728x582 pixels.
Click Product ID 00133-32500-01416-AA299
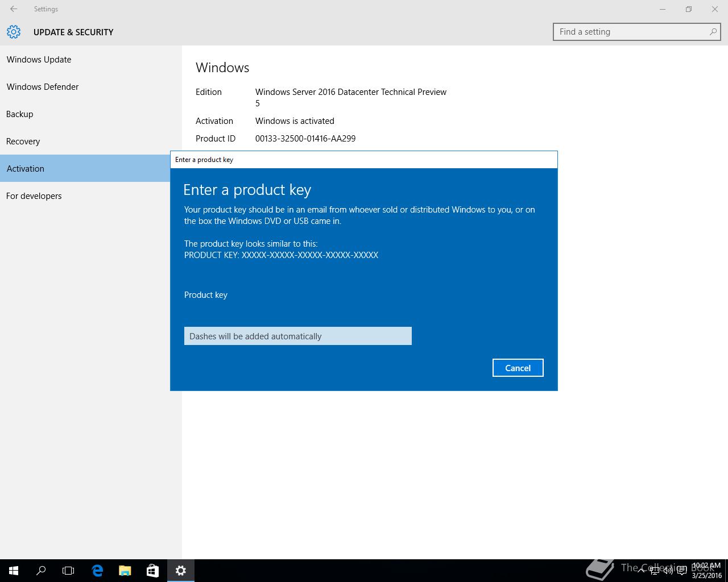tap(305, 138)
